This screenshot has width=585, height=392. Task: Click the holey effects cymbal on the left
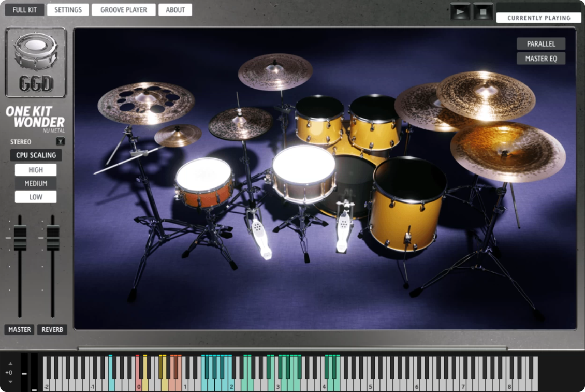click(146, 103)
